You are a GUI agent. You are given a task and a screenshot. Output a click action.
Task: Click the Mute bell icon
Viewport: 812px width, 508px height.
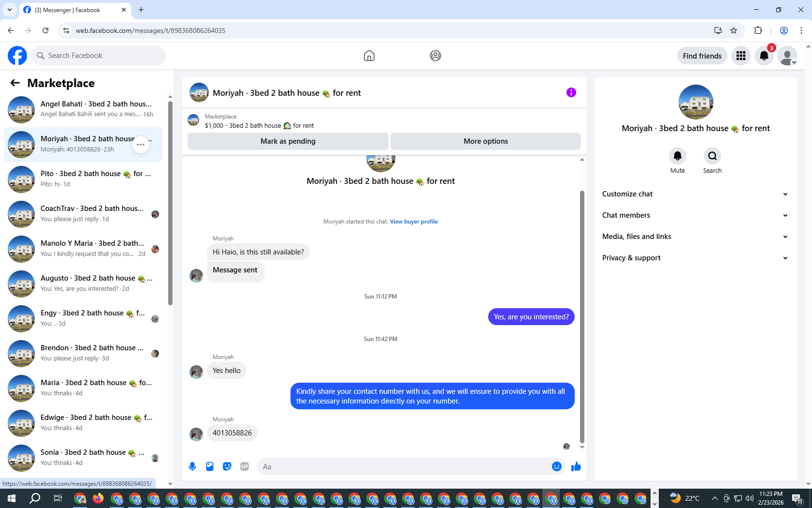[x=678, y=156]
